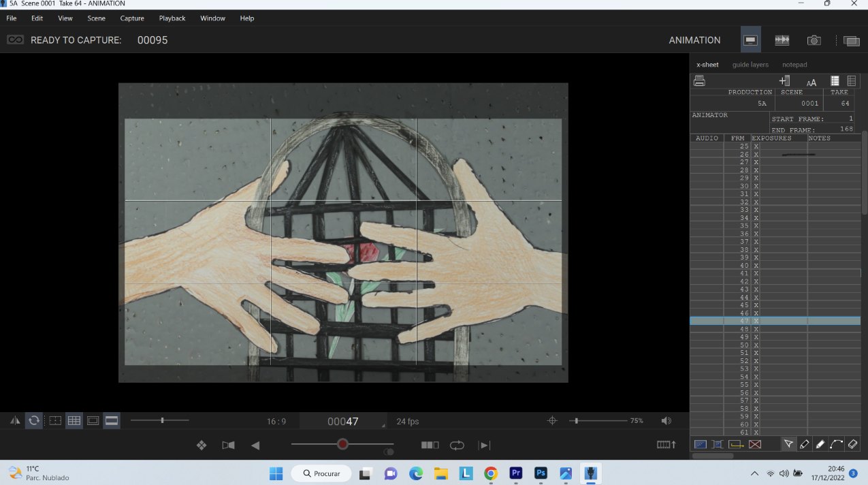This screenshot has width=868, height=485.
Task: Open the Audio workspace waveform icon
Action: (782, 40)
